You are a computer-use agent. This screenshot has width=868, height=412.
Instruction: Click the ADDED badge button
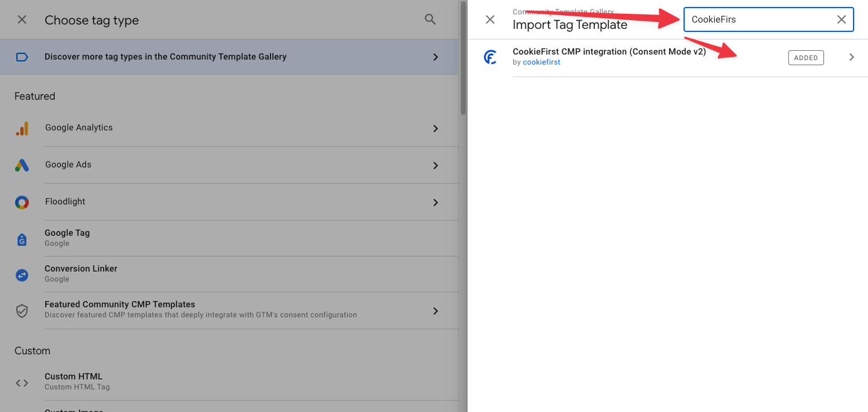806,58
